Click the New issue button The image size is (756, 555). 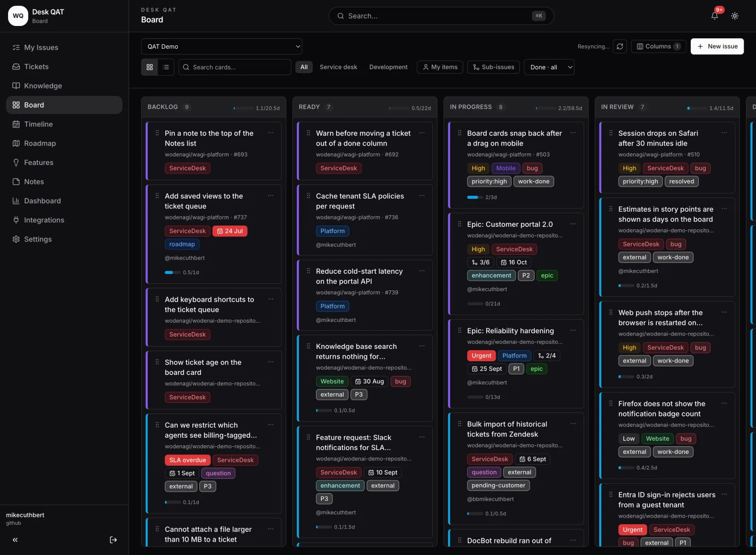click(x=717, y=46)
